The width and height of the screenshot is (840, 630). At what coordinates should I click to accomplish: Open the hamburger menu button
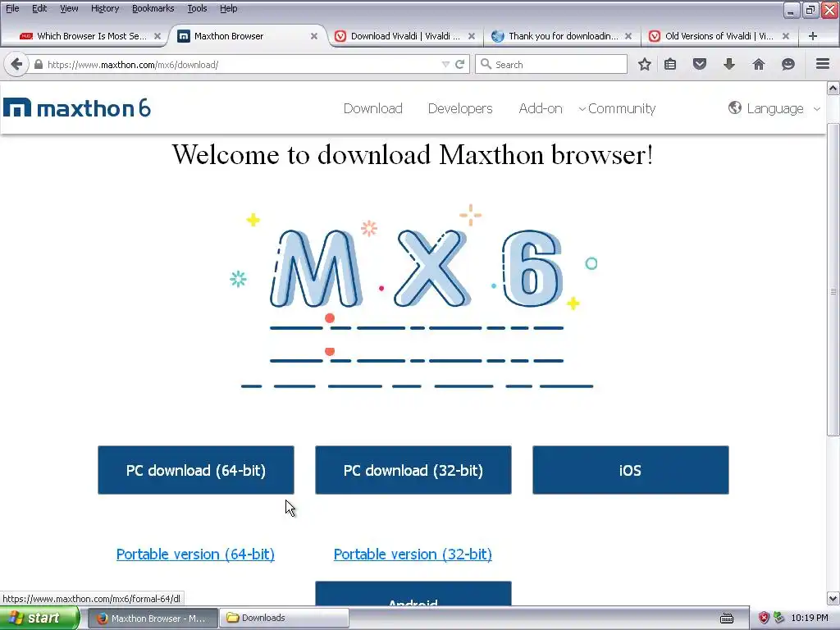click(x=823, y=64)
